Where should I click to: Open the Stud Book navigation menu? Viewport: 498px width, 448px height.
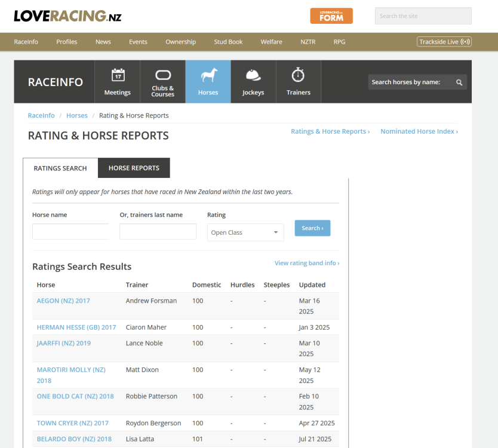pyautogui.click(x=228, y=42)
